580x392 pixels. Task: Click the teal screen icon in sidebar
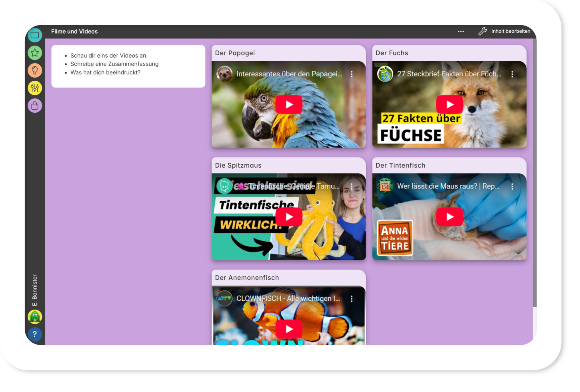[x=35, y=35]
